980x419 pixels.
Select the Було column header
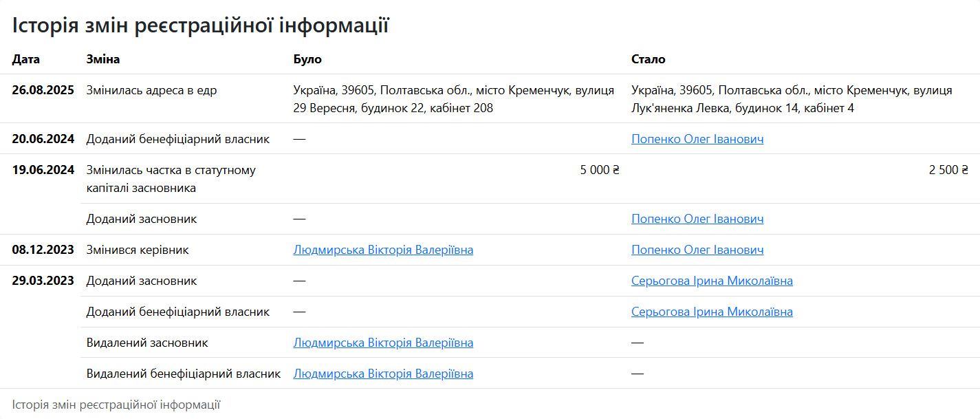[x=307, y=59]
